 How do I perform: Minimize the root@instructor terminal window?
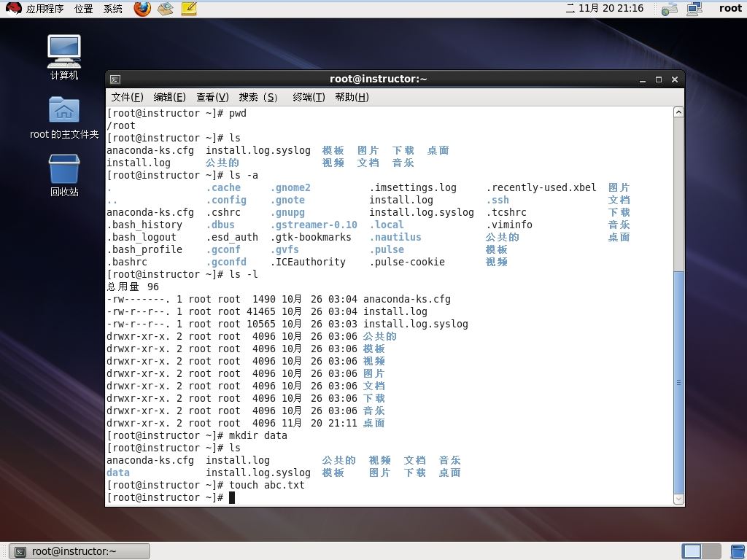643,79
